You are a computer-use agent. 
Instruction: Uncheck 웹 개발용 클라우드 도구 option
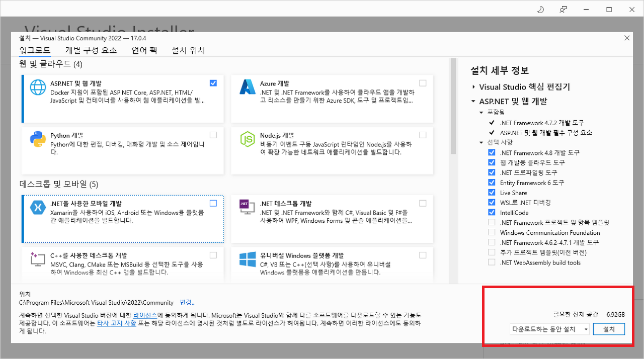(492, 162)
